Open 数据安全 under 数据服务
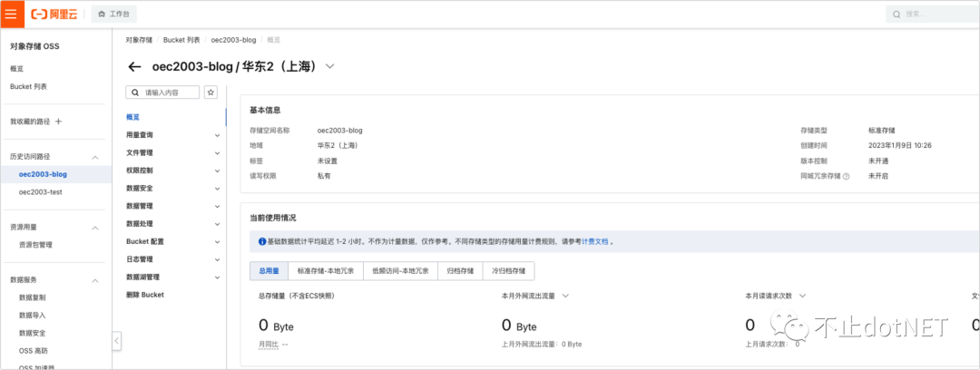The image size is (980, 370). click(33, 333)
